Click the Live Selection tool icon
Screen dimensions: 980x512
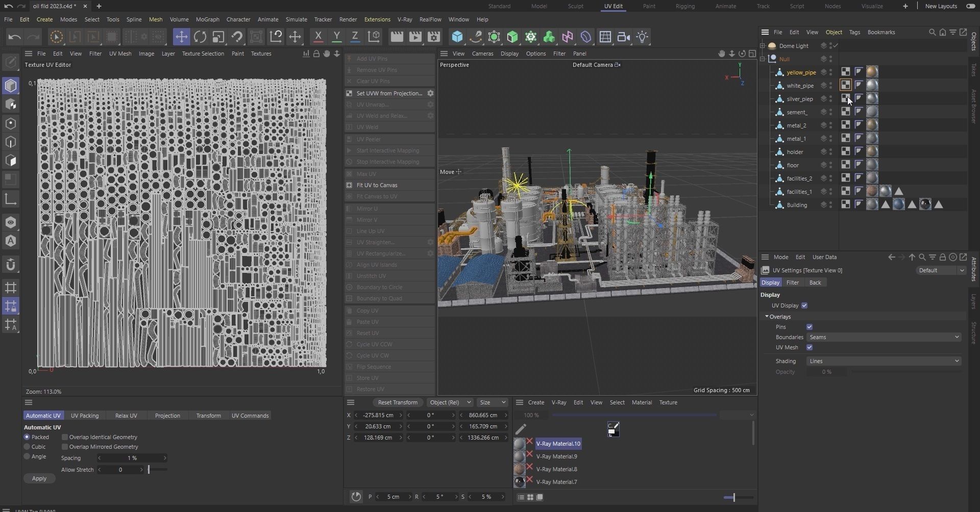click(56, 37)
